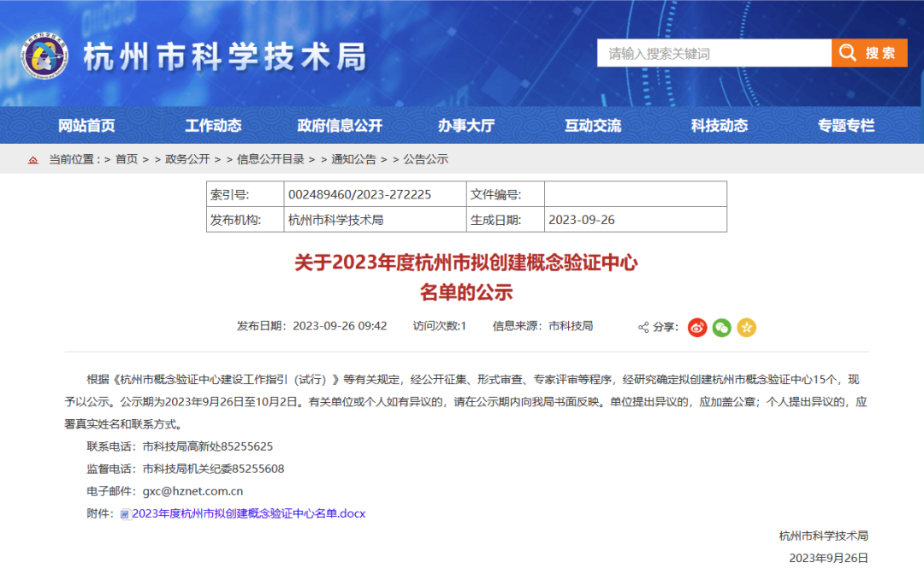Click the docx file icon before attachment

(125, 514)
